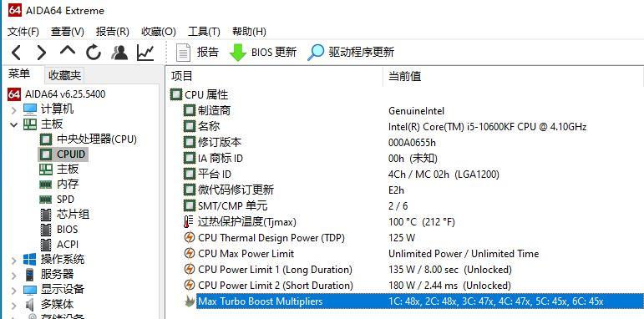Screen dimensions: 644x319
Task: Go back with the left arrow toolbar icon
Action: click(x=17, y=53)
